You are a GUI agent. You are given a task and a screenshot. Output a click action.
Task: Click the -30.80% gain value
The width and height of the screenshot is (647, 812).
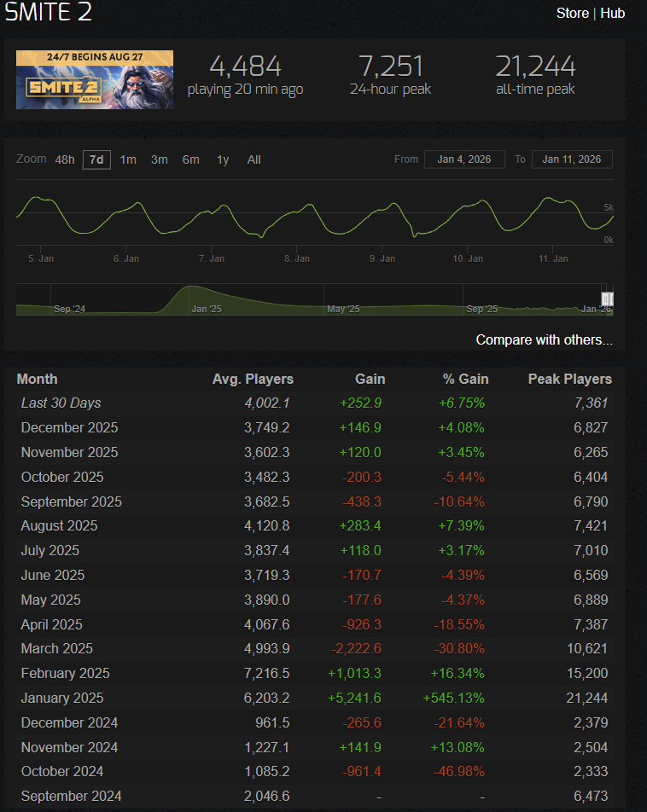[459, 648]
